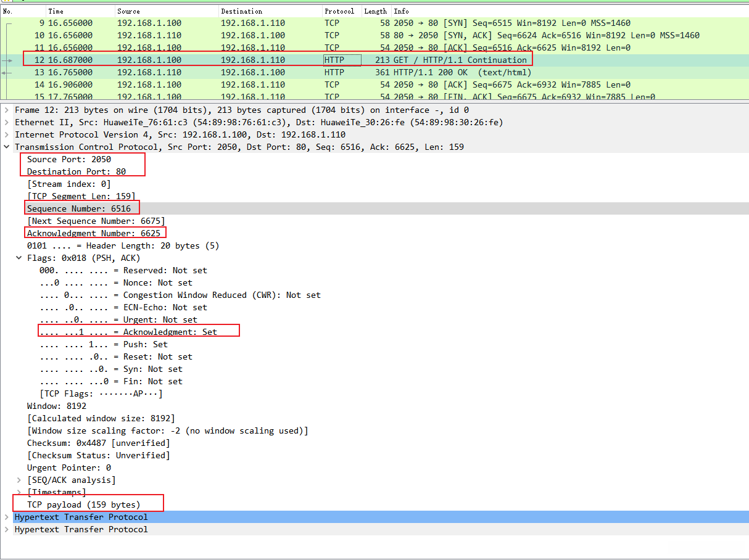This screenshot has width=749, height=560.
Task: Click packet 10 source 192.168.1.110
Action: (x=149, y=35)
